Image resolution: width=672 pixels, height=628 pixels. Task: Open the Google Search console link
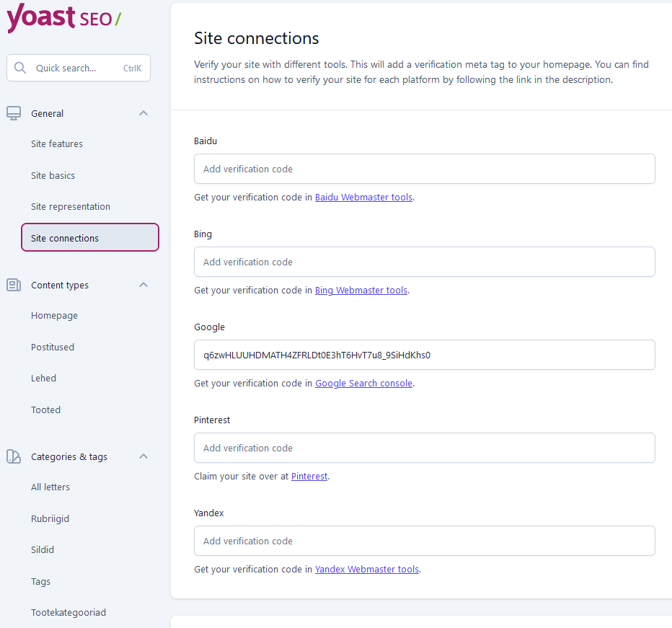coord(364,384)
